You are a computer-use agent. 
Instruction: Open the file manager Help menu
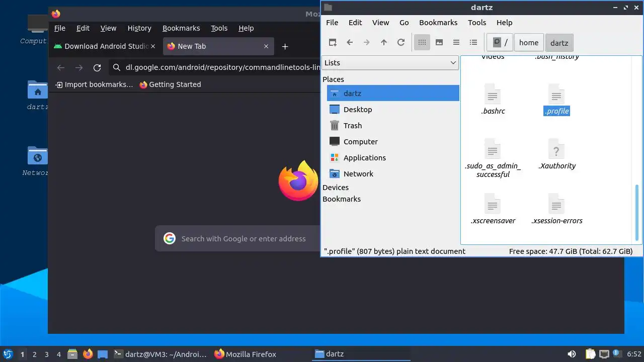point(504,23)
